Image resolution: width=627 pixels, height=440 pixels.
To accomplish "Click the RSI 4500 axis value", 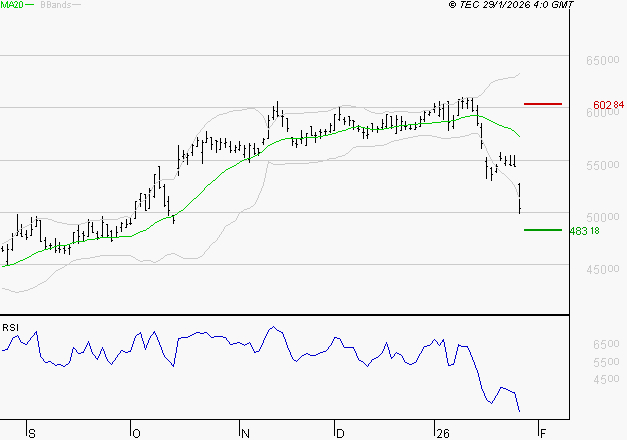I will [606, 379].
